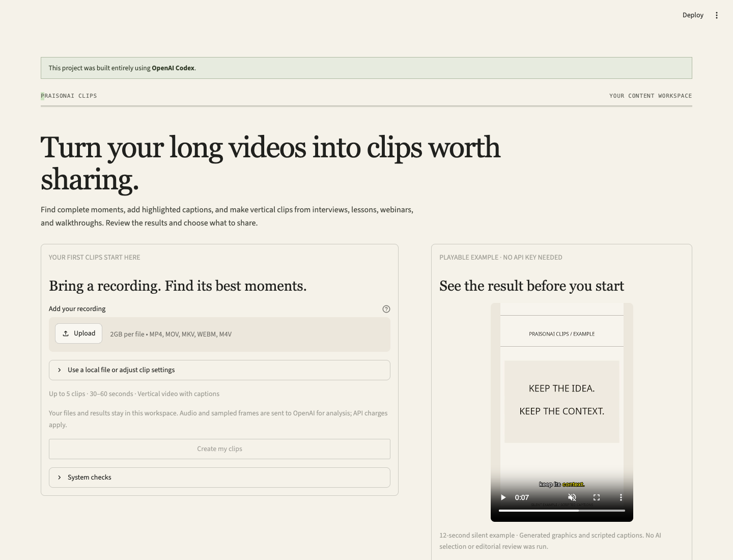Click the "YOUR CONTENT WORKSPACE" header text

[651, 96]
